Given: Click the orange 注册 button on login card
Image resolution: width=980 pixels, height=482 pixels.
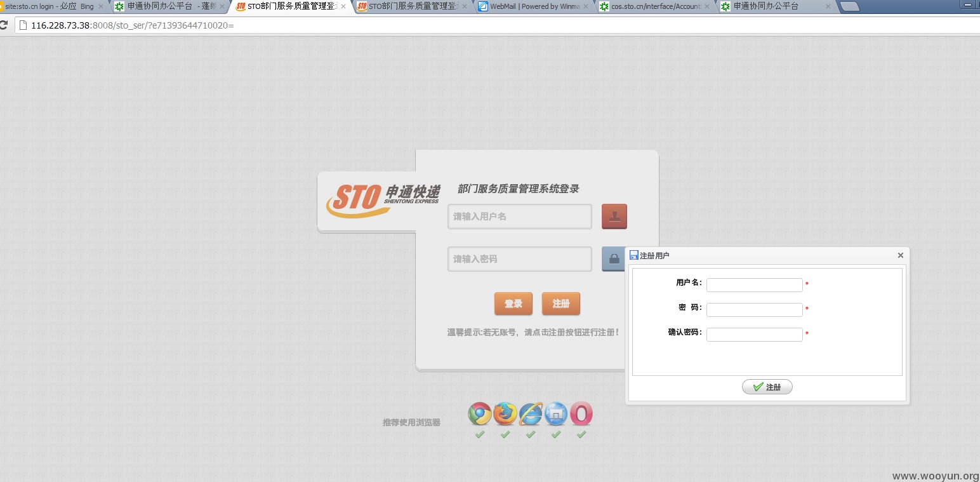Looking at the screenshot, I should coord(561,304).
